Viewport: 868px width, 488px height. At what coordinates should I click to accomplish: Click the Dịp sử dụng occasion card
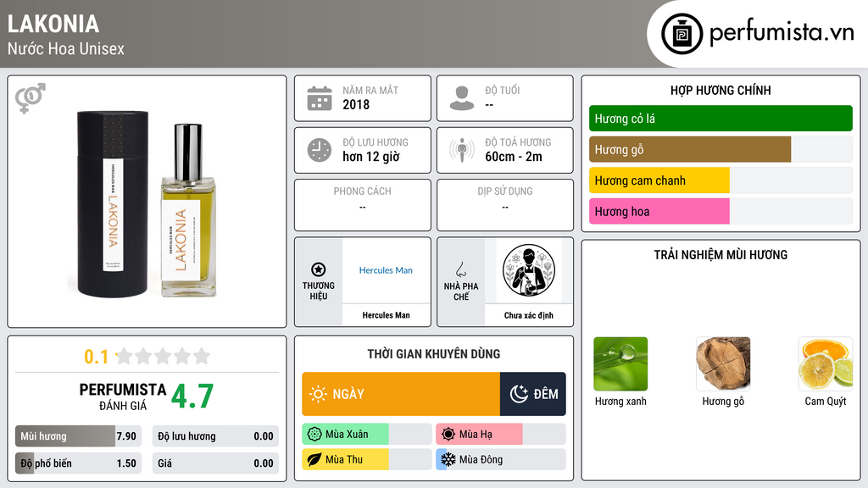coord(505,205)
